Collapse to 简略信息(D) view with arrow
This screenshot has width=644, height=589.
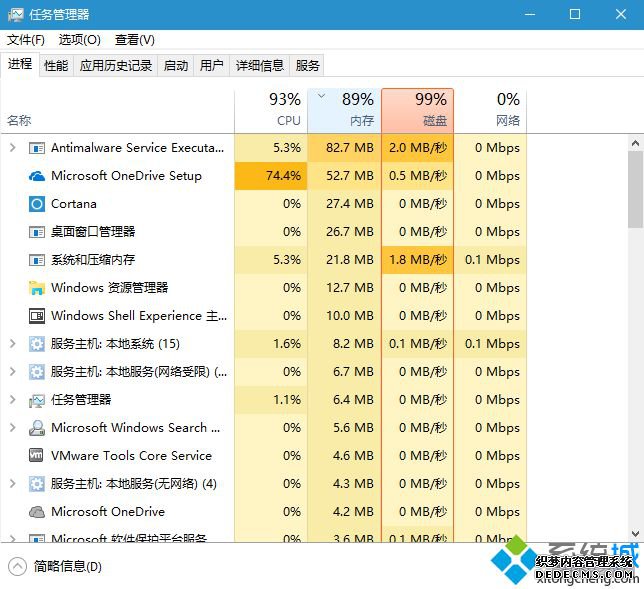pyautogui.click(x=17, y=567)
